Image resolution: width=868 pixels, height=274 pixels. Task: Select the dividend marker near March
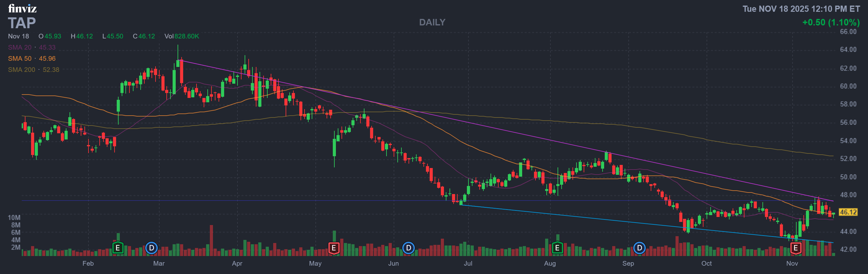pyautogui.click(x=151, y=248)
